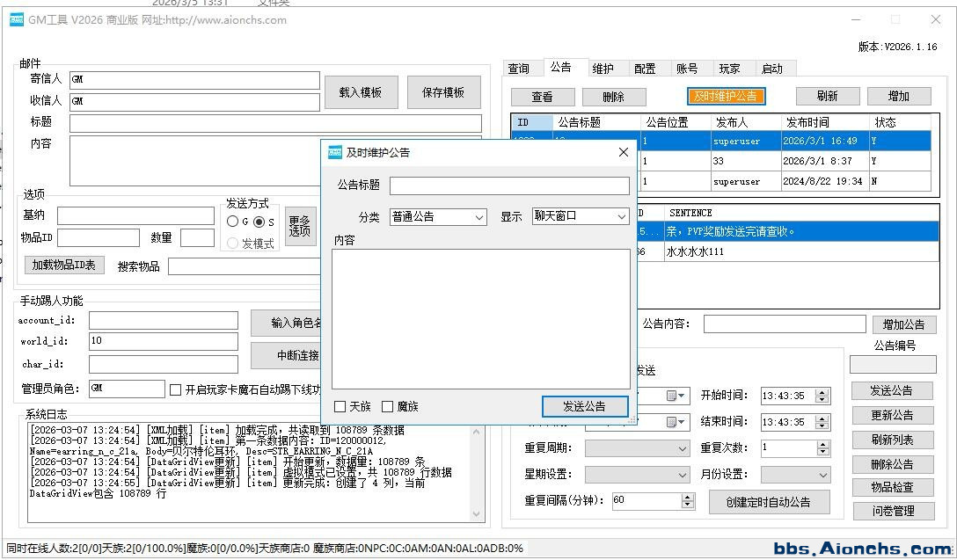Click the 公告标题 input field

pyautogui.click(x=509, y=185)
